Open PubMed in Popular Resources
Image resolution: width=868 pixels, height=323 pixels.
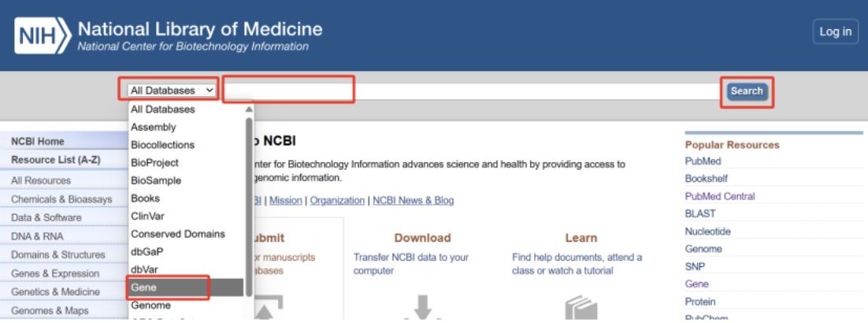tap(701, 161)
